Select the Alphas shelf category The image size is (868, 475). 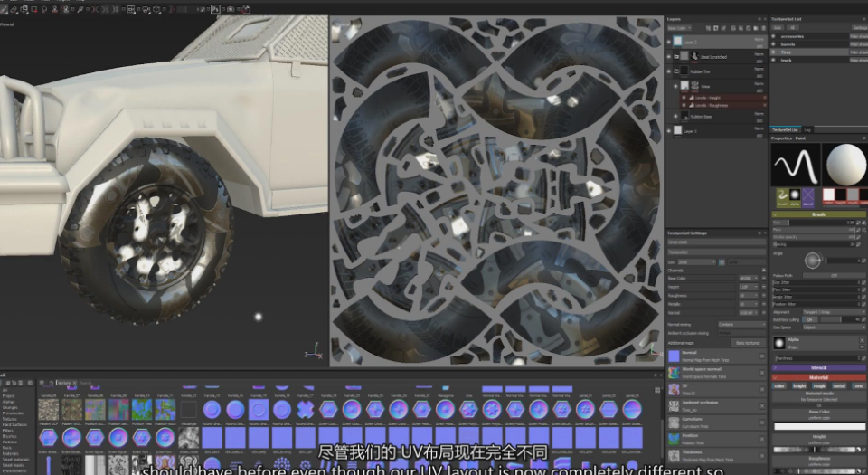(x=8, y=402)
